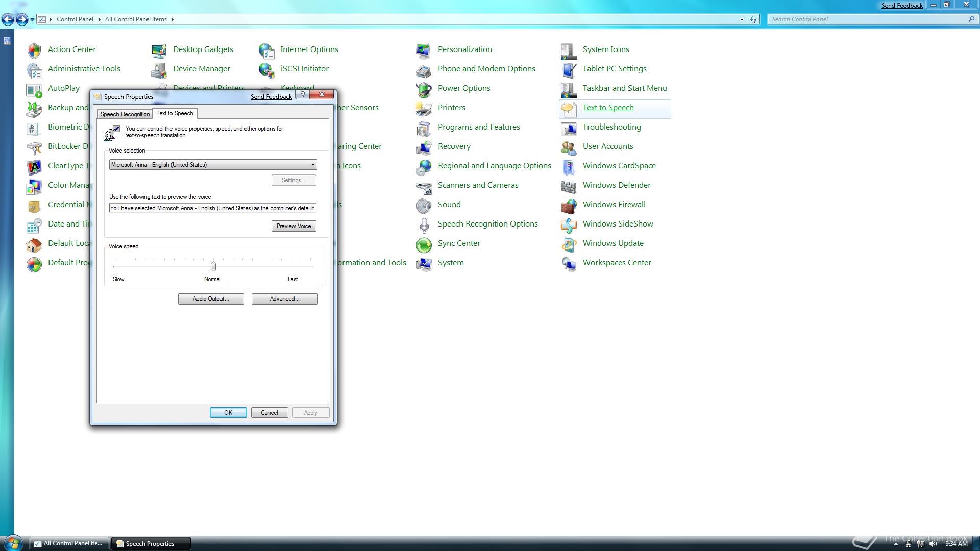Click the Regional and Language Options icon
The width and height of the screenshot is (980, 551).
[x=424, y=167]
